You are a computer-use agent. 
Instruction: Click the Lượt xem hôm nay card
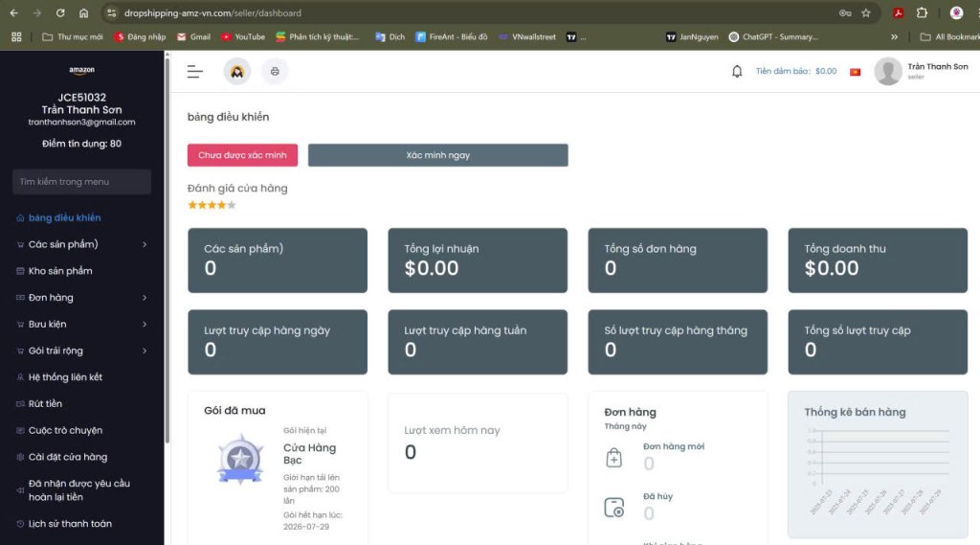478,443
